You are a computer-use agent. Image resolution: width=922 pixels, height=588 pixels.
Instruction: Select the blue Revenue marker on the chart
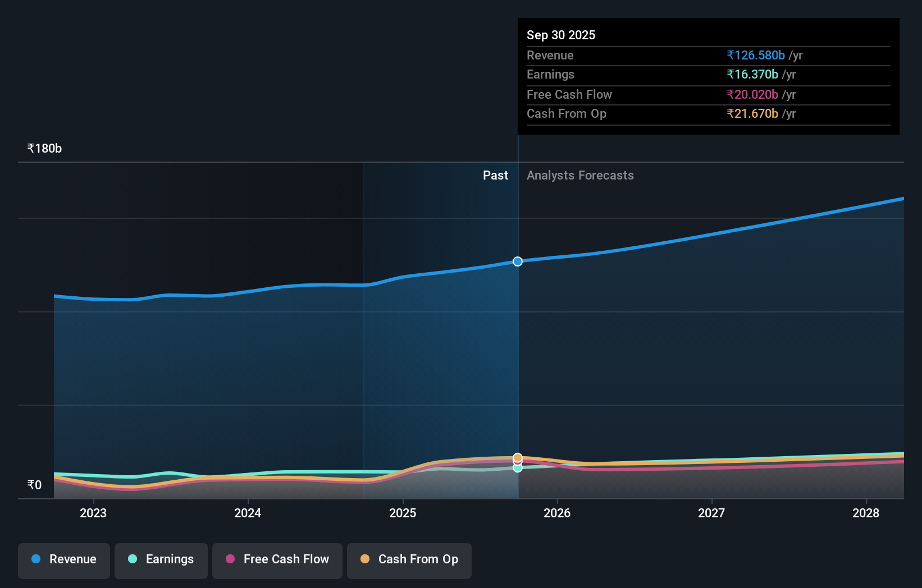click(x=517, y=261)
